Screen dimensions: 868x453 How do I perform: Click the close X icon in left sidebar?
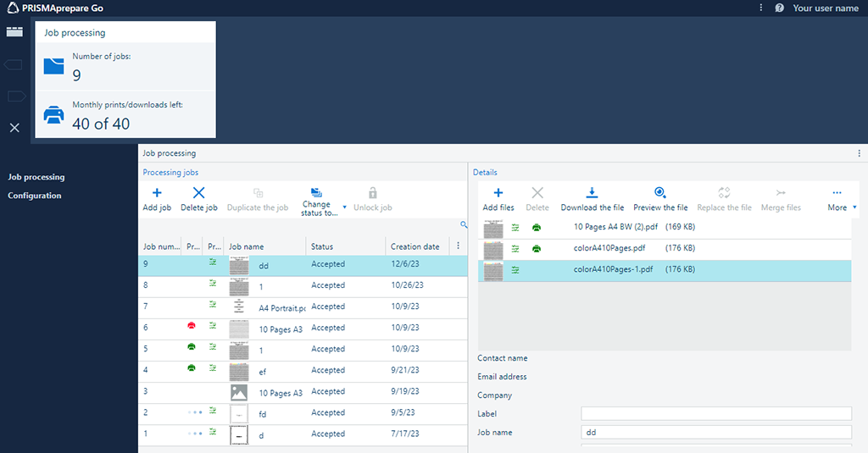[14, 128]
